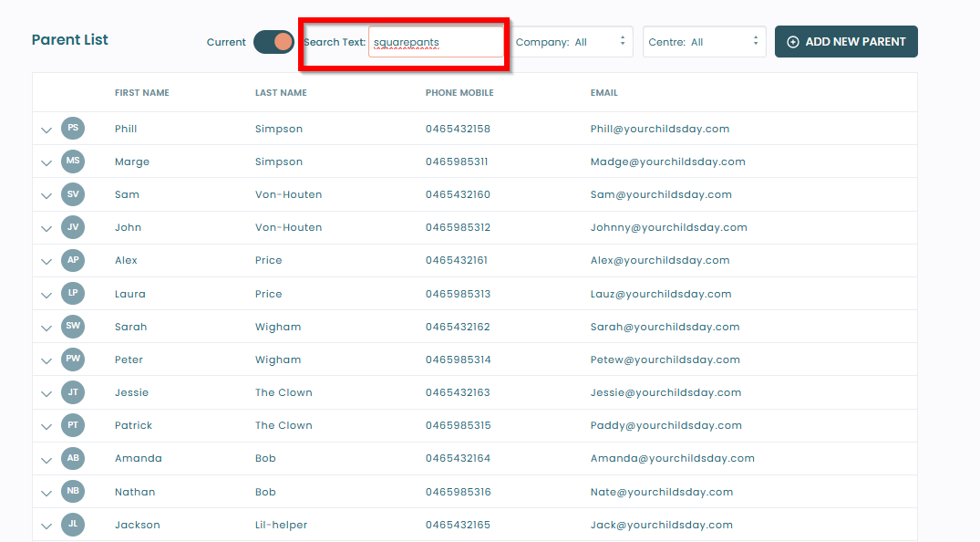Toggle the Current parents switch
980x542 pixels.
273,42
